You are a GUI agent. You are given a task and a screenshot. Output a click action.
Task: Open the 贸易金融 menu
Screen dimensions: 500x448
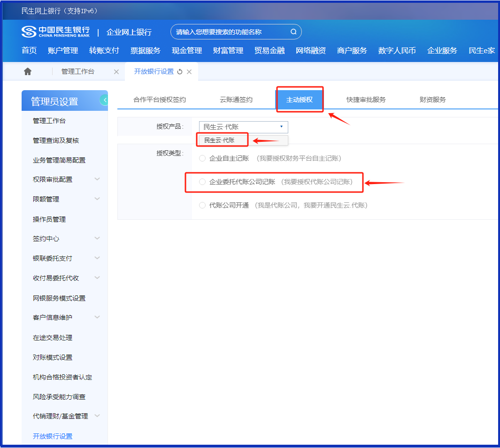click(269, 50)
